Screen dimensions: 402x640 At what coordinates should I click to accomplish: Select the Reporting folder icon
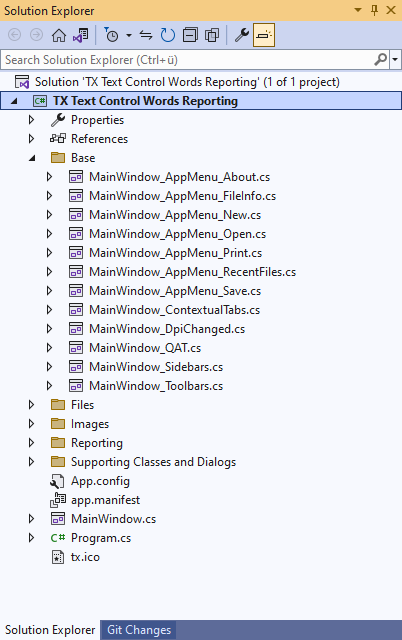click(x=58, y=442)
